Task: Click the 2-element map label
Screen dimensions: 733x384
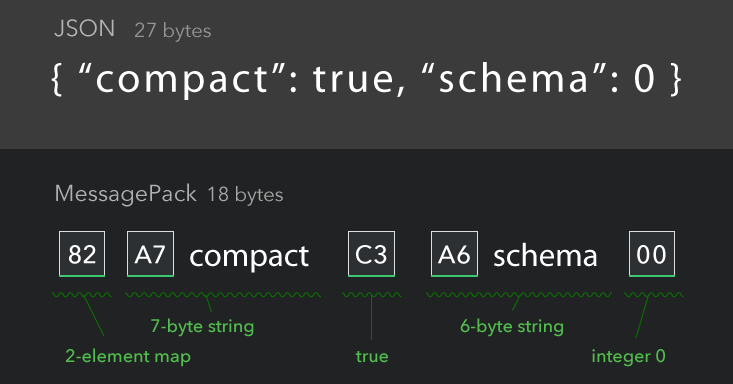Action: tap(128, 356)
